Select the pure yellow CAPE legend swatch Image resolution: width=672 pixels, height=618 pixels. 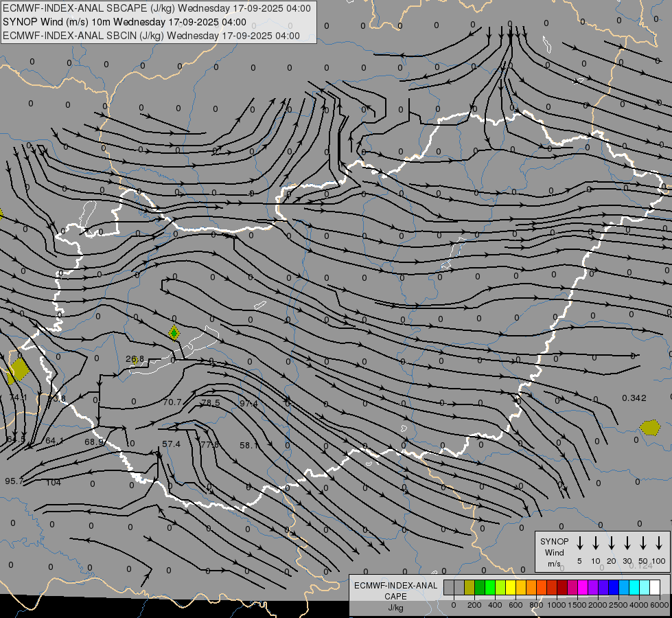511,587
